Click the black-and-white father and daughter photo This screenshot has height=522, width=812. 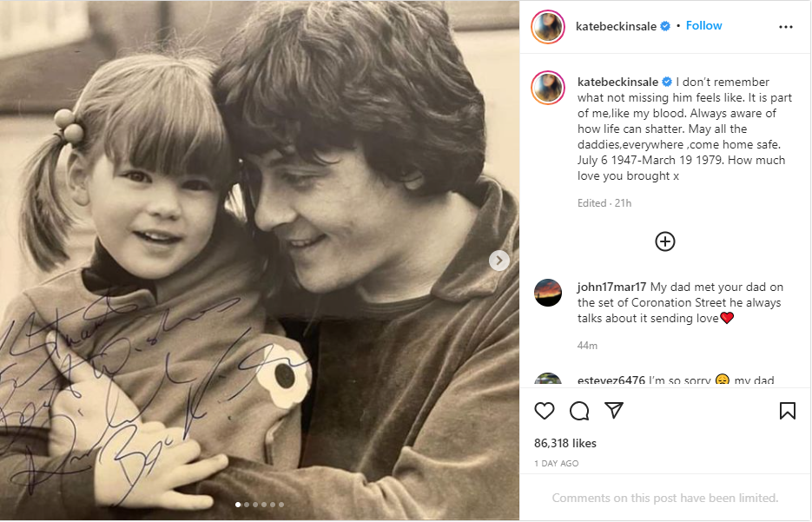(x=261, y=217)
